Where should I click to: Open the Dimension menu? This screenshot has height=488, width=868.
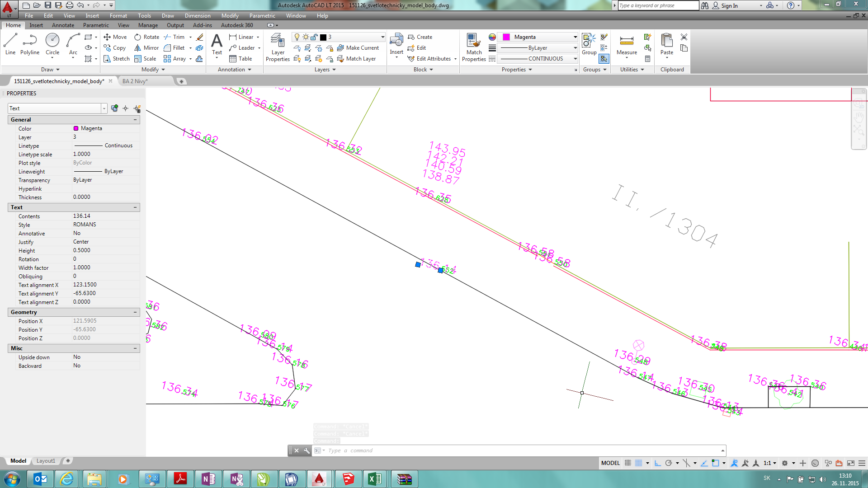[x=198, y=16]
